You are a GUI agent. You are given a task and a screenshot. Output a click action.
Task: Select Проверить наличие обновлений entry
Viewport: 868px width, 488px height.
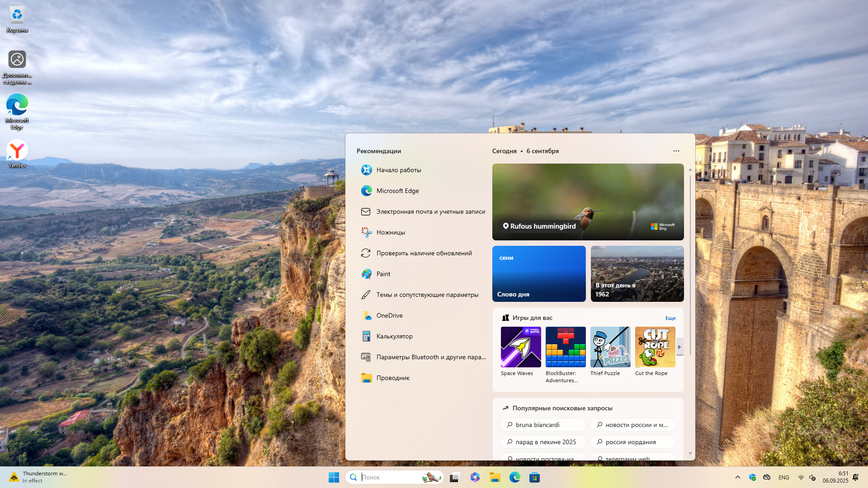(x=424, y=253)
